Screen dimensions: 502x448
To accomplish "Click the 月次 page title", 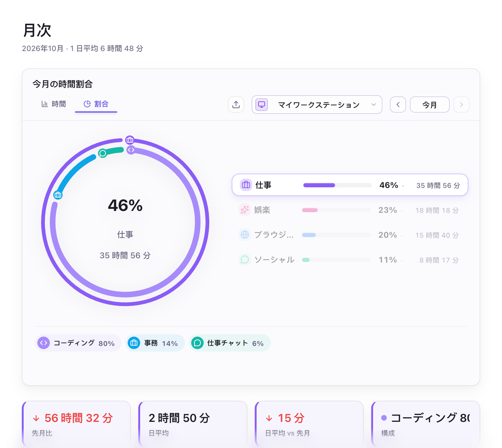I will pyautogui.click(x=37, y=30).
